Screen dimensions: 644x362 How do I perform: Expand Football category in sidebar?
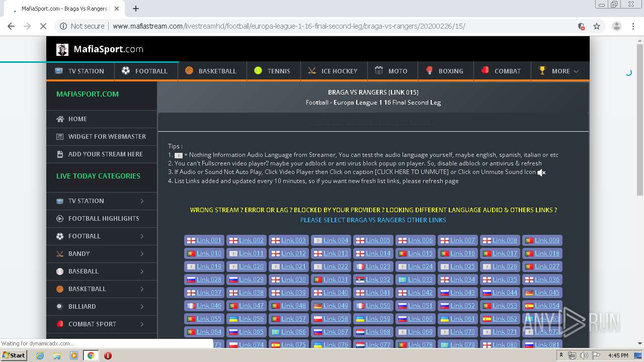[x=102, y=236]
